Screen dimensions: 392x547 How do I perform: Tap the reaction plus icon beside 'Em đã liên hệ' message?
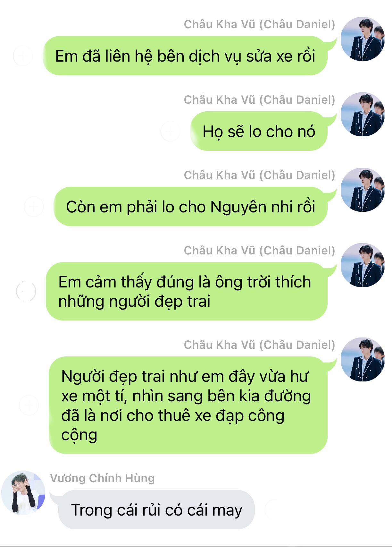23,56
